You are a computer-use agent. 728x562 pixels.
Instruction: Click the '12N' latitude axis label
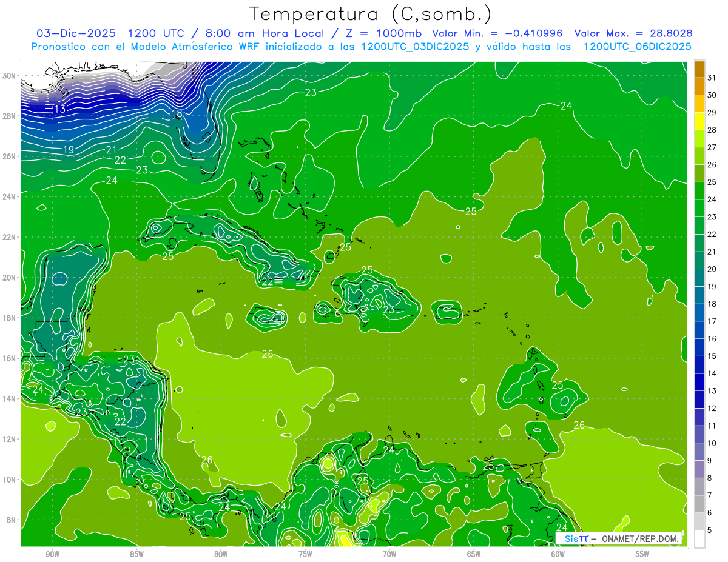pyautogui.click(x=8, y=439)
